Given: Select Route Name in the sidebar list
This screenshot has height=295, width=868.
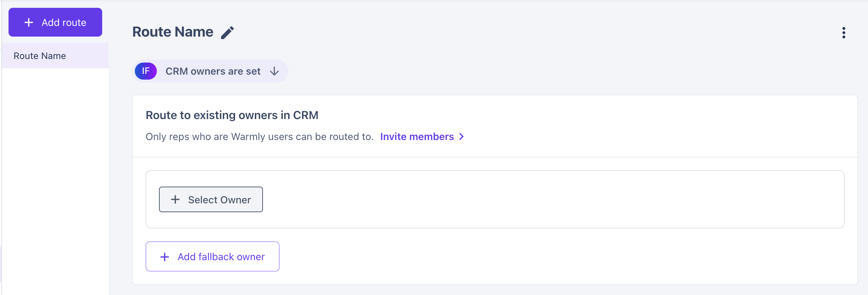Looking at the screenshot, I should [55, 56].
